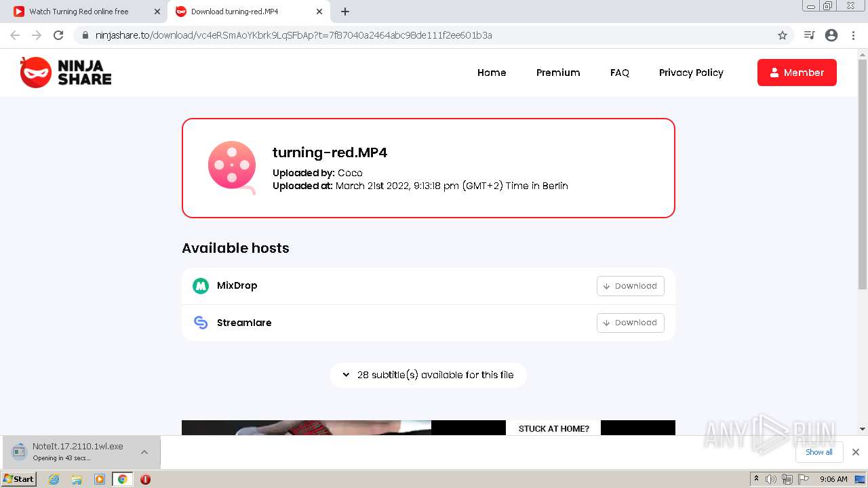
Task: Open the media control icon in Chrome toolbar
Action: click(x=809, y=35)
